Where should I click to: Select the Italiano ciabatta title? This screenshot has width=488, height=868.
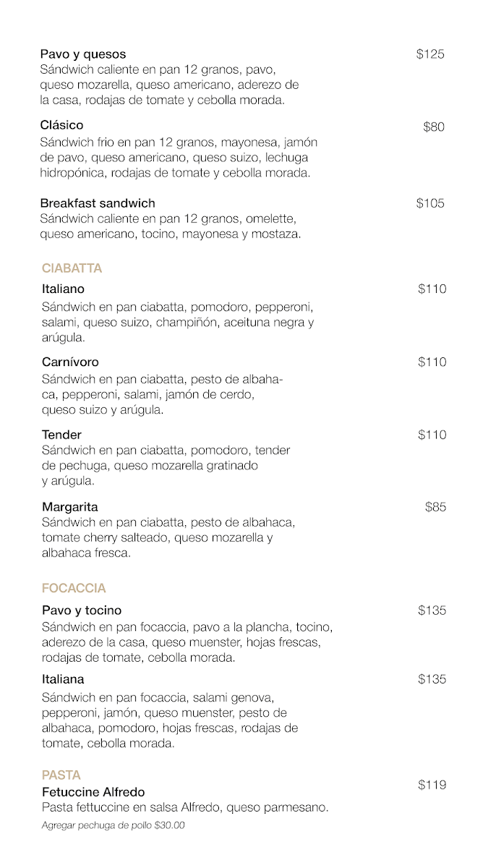coord(63,289)
